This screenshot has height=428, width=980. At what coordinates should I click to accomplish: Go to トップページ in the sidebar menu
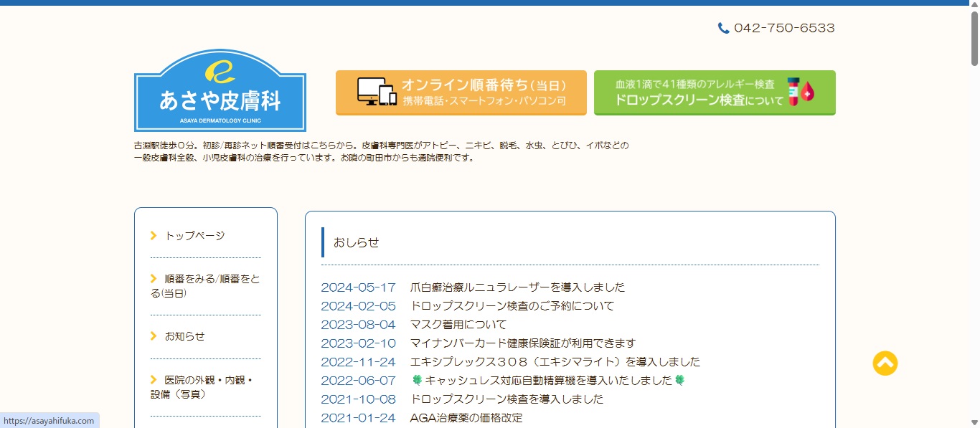(194, 235)
